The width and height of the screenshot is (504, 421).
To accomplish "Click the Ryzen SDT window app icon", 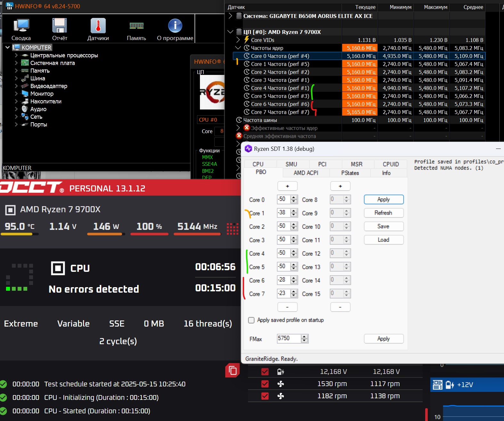I will click(x=248, y=149).
